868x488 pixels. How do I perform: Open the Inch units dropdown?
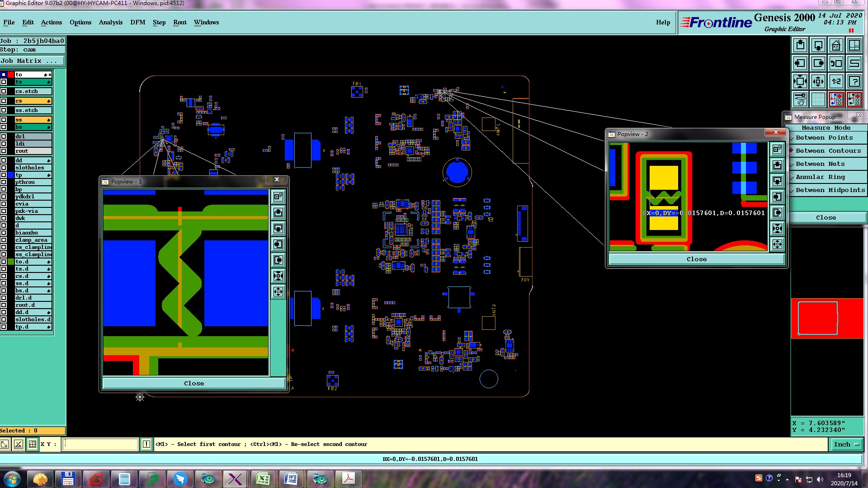(846, 444)
